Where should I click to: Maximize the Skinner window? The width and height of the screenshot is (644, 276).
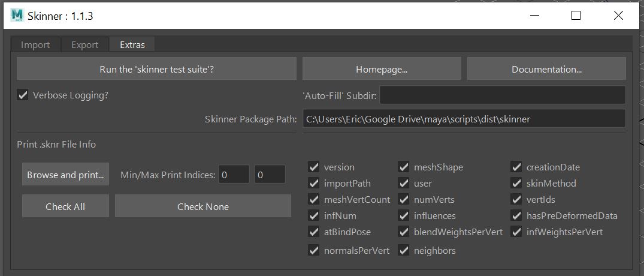point(576,16)
